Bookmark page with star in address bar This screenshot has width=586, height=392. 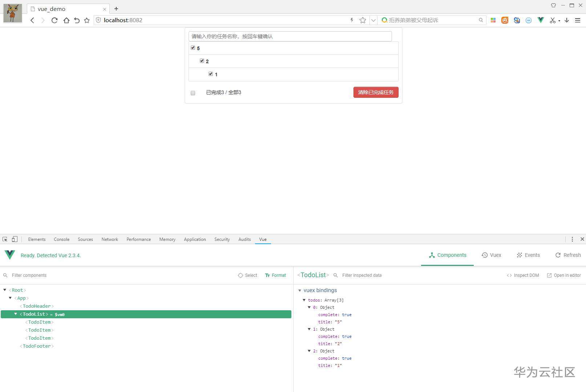coord(363,20)
